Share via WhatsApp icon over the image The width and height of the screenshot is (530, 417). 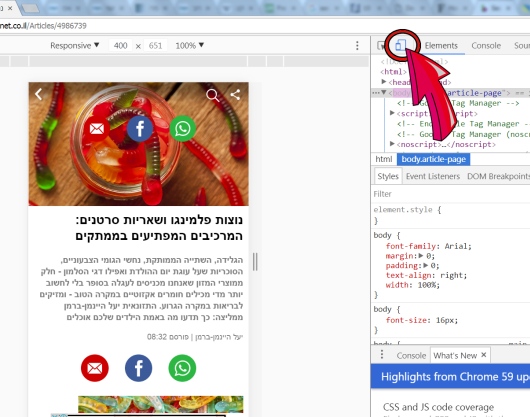[183, 129]
